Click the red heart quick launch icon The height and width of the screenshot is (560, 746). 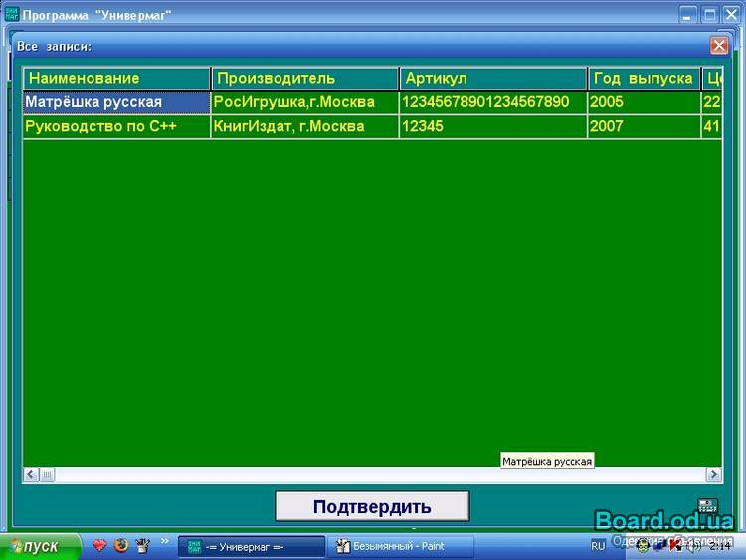(x=99, y=545)
